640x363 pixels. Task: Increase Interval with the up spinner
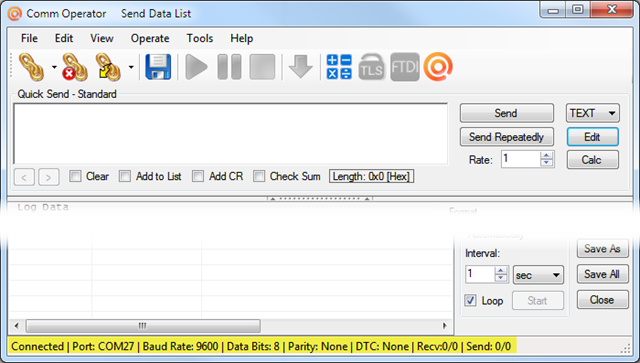coord(501,270)
